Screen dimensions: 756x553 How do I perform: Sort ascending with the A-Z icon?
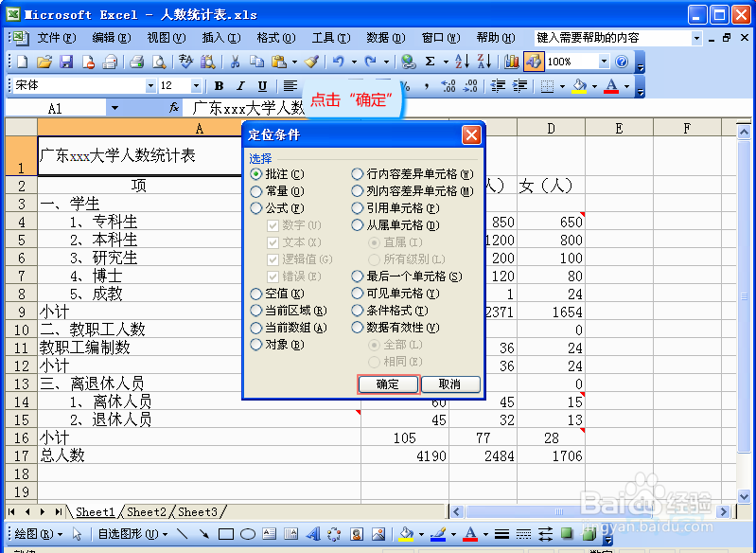point(462,62)
